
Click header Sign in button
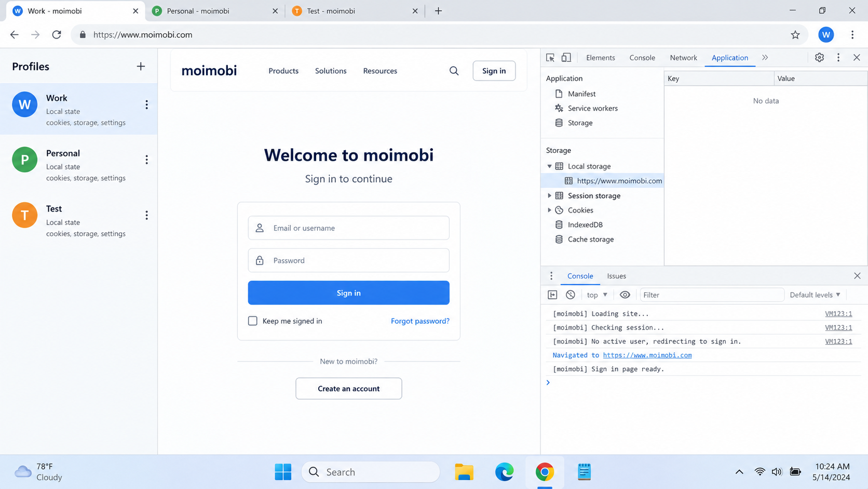point(494,71)
